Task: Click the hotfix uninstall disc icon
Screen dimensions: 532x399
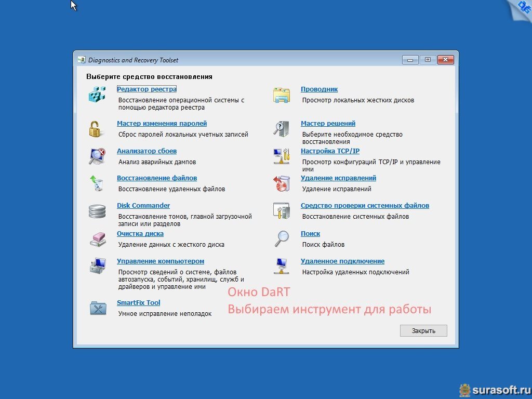Action: click(x=282, y=183)
